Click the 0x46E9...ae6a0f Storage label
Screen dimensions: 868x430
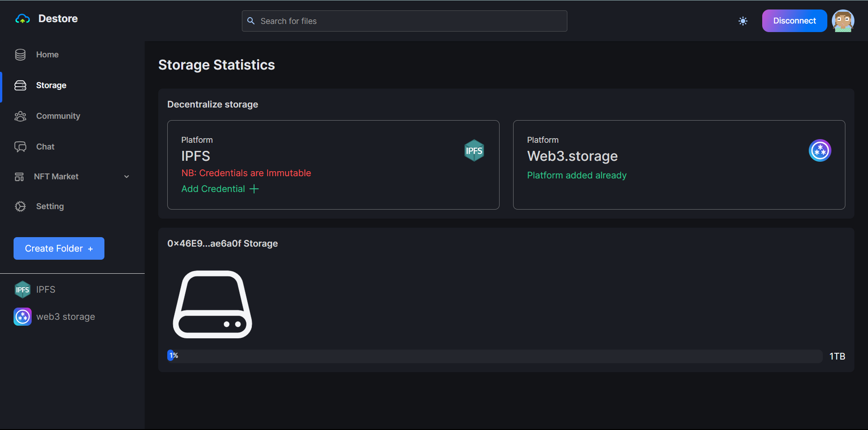coord(222,243)
